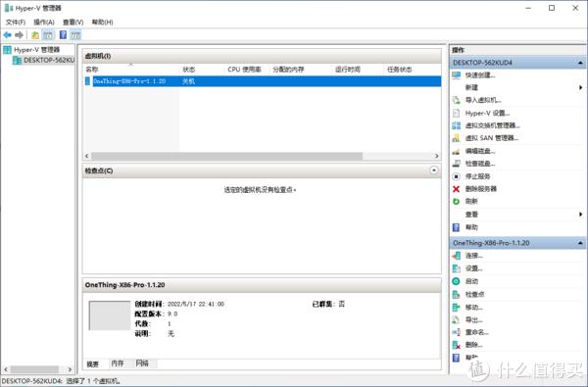Open Hyper-V 设置... action
Screen dimensions: 588x387
pyautogui.click(x=487, y=113)
